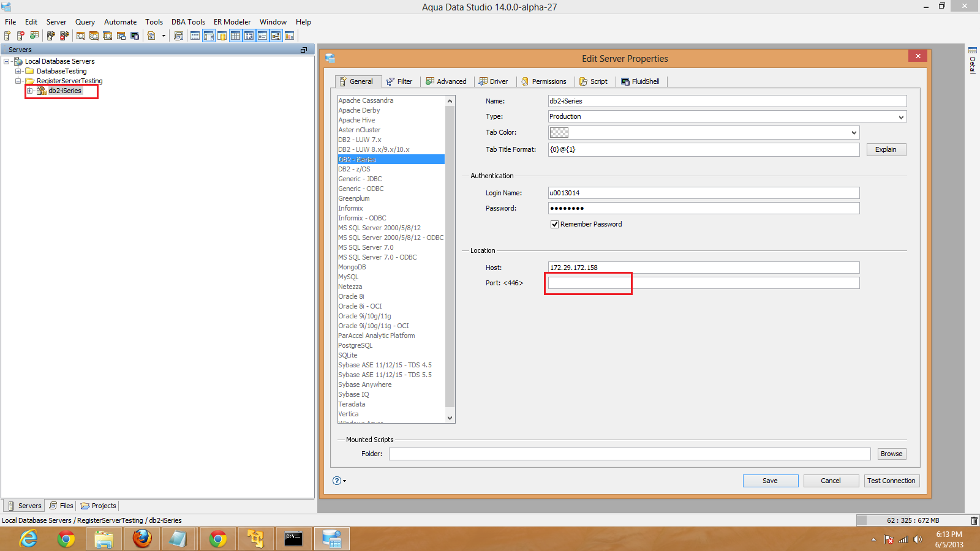Click the table icon with green dot in toolbar

click(x=34, y=36)
